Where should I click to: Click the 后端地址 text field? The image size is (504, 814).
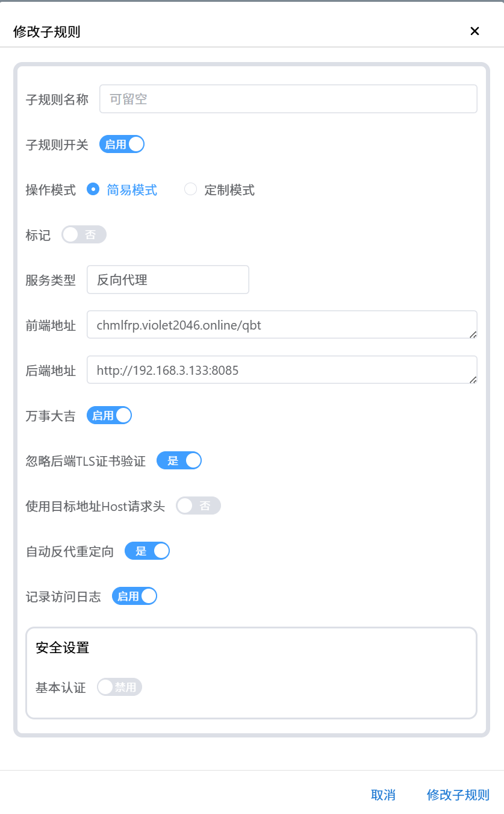coord(277,370)
